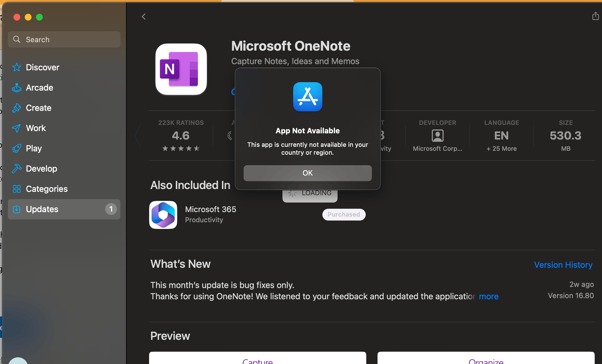Click the Microsoft OneNote app icon
Image resolution: width=602 pixels, height=364 pixels.
tap(181, 69)
